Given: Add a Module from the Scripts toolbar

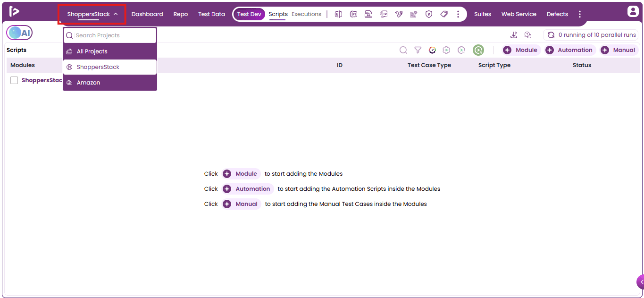Looking at the screenshot, I should coord(520,50).
